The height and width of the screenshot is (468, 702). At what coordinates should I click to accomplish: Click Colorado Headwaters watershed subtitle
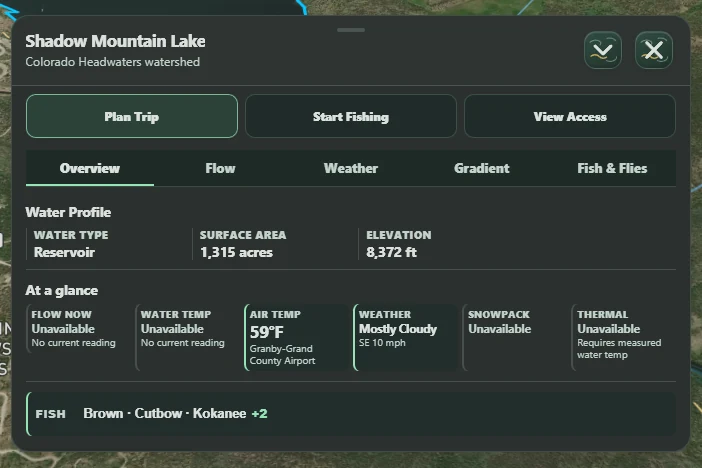click(113, 62)
